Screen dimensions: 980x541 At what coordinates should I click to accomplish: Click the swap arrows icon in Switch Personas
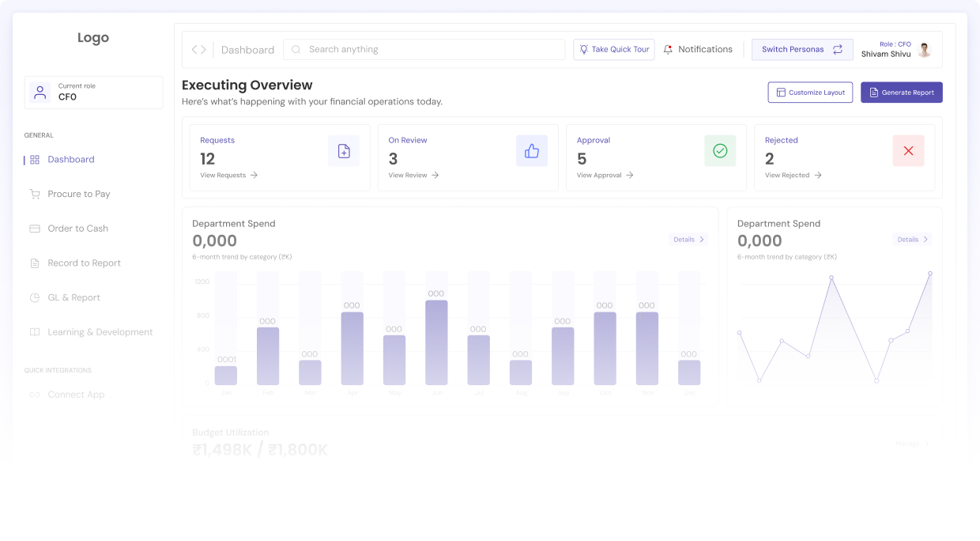coord(838,49)
